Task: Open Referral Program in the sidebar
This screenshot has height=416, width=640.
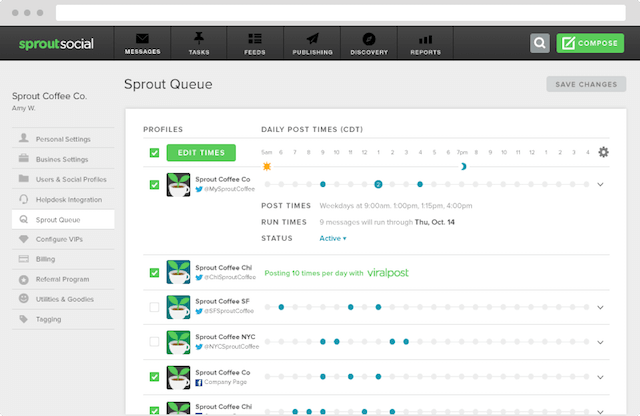Action: coord(63,279)
